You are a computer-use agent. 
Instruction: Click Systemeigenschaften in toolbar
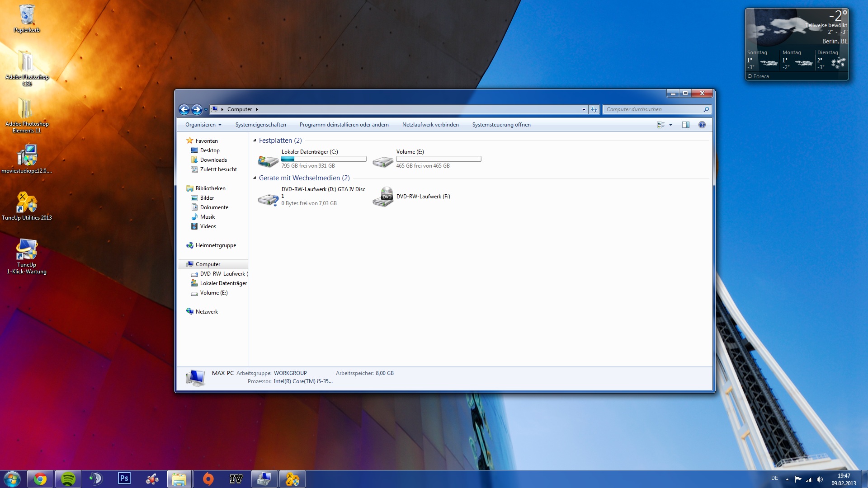(260, 125)
